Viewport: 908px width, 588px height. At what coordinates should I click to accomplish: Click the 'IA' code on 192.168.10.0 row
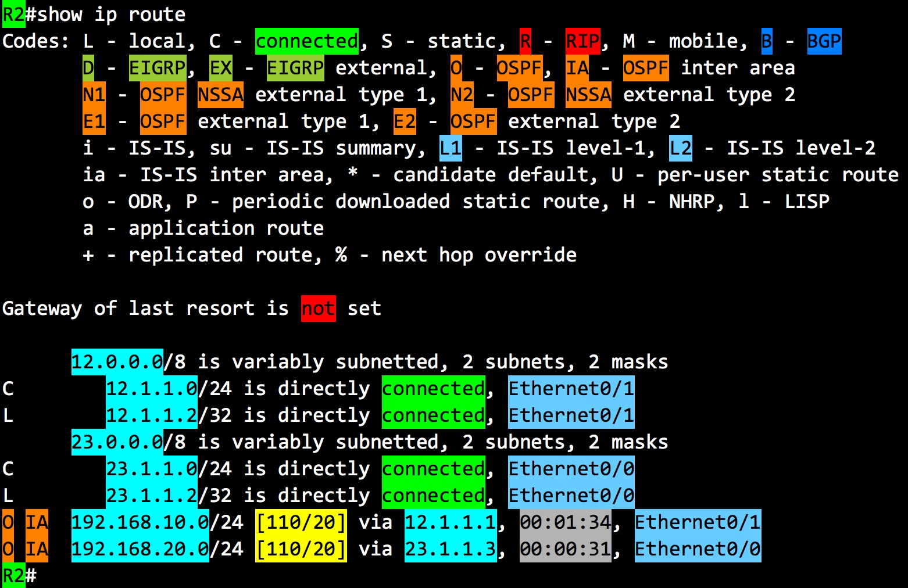pos(37,522)
